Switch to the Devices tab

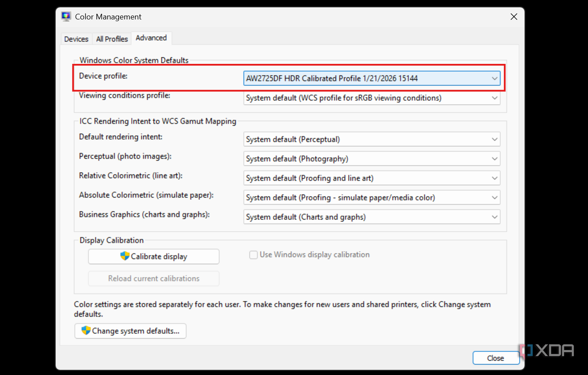click(x=76, y=39)
